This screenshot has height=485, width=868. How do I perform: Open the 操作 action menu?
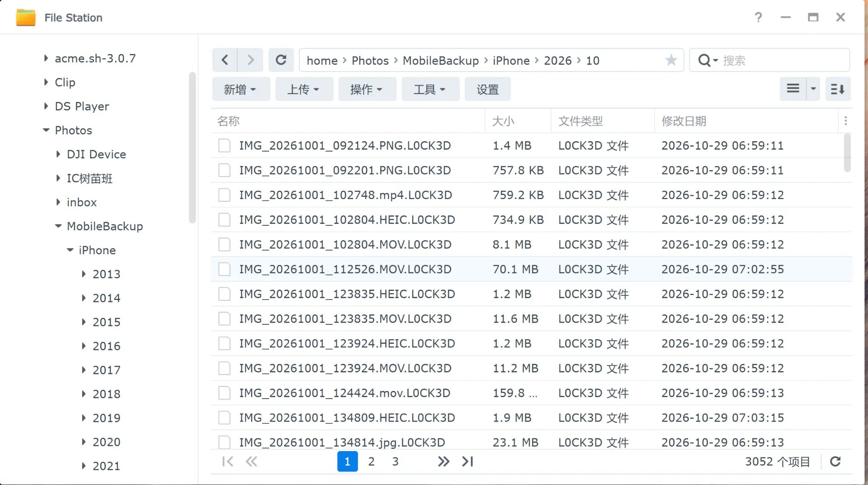[x=367, y=89]
